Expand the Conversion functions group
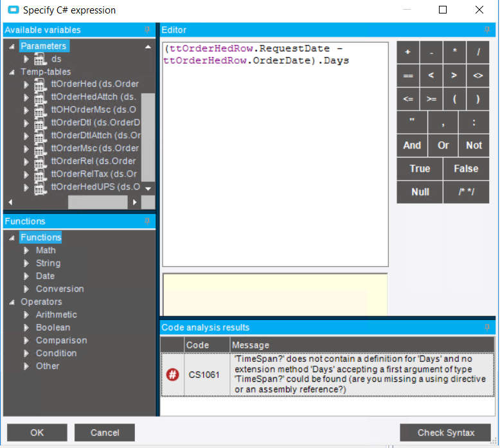This screenshot has width=500, height=448. point(26,289)
